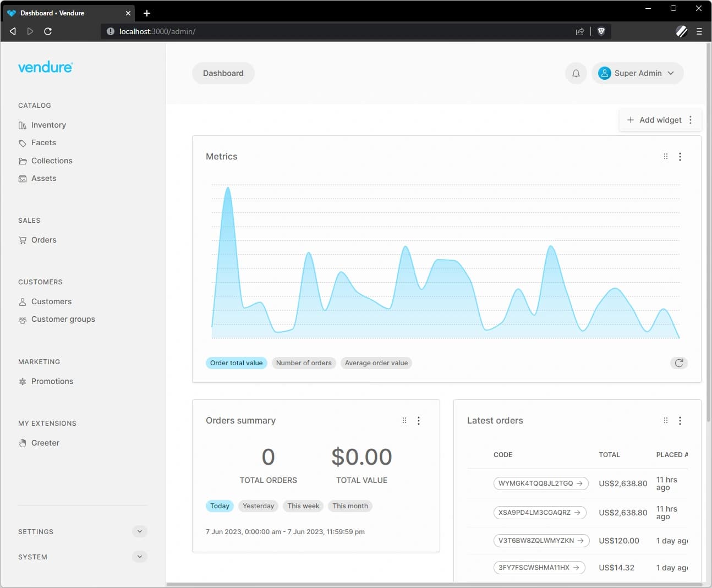712x588 pixels.
Task: Enable the Average order value metric
Action: click(x=376, y=363)
